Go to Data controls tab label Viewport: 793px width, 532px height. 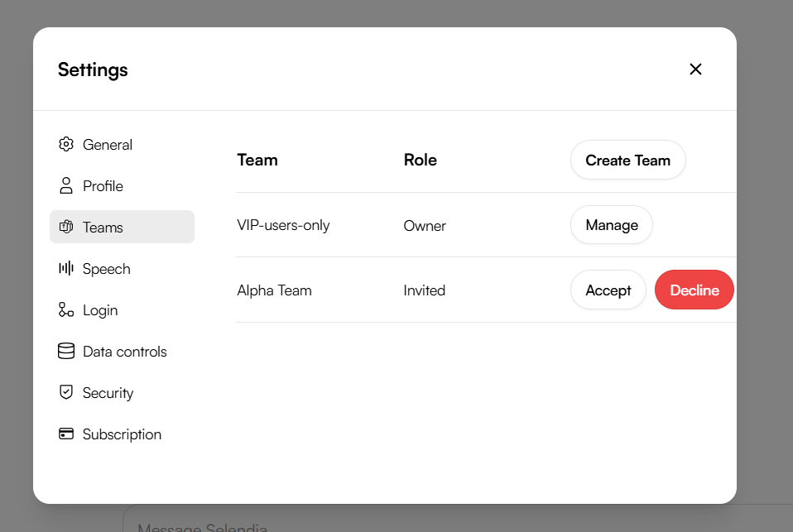pos(124,352)
